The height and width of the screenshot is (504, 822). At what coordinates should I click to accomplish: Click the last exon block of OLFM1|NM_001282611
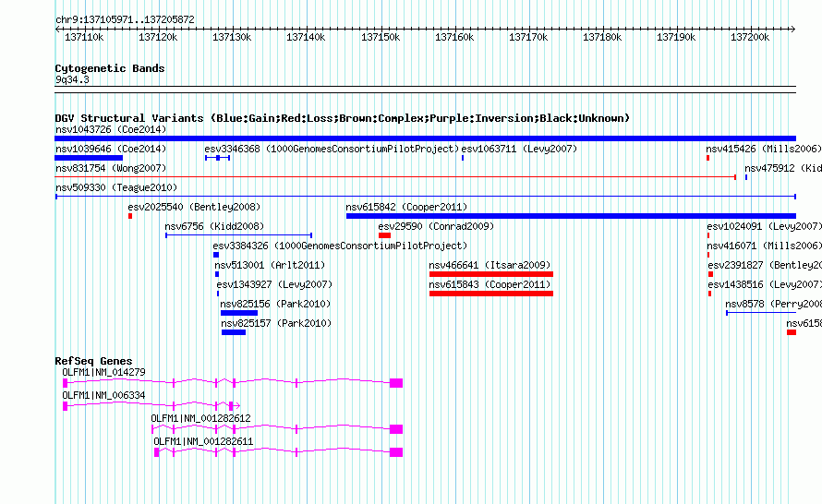coord(396,452)
